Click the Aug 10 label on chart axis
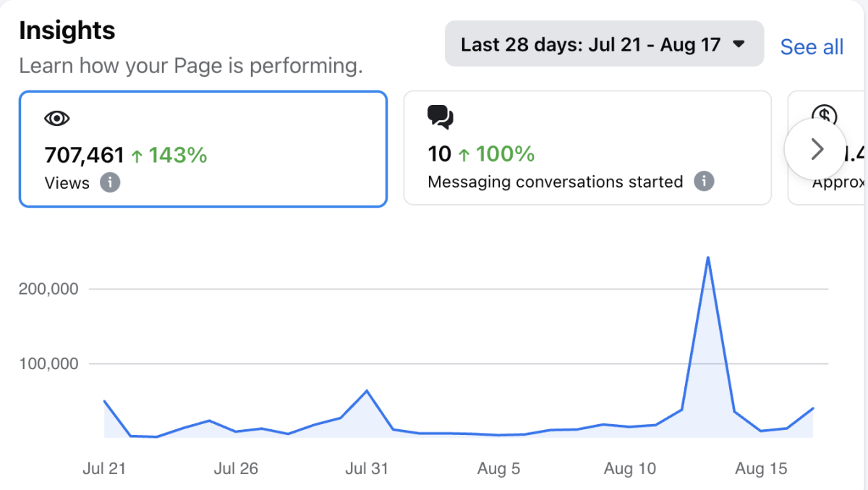Image resolution: width=868 pixels, height=490 pixels. coord(630,468)
